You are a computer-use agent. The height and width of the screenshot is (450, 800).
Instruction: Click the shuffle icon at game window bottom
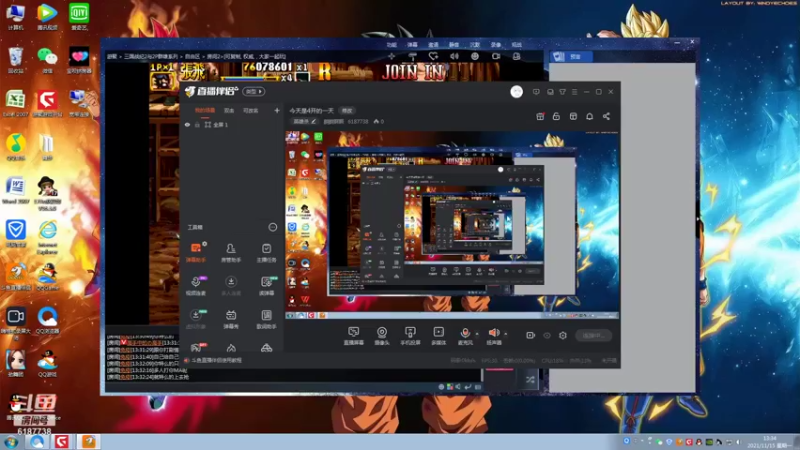(530, 380)
